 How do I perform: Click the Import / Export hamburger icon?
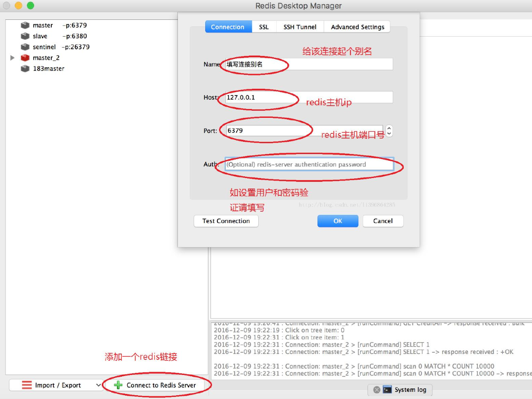pyautogui.click(x=27, y=385)
